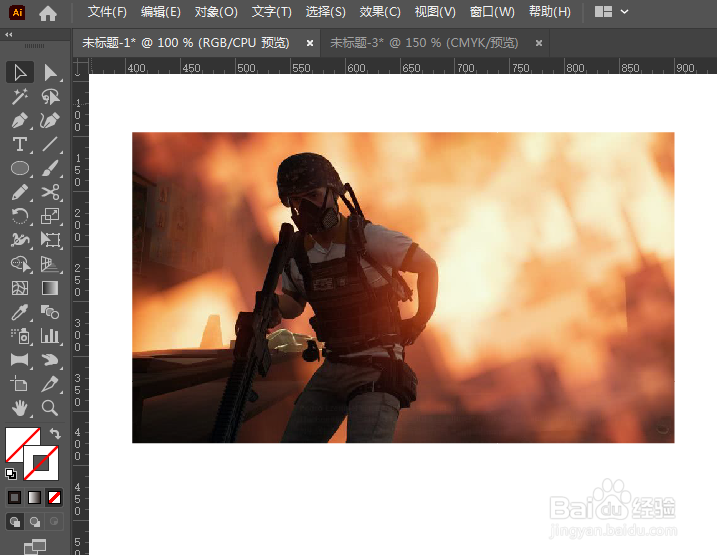Swap fill and stroke colors
Image resolution: width=717 pixels, height=555 pixels.
55,433
